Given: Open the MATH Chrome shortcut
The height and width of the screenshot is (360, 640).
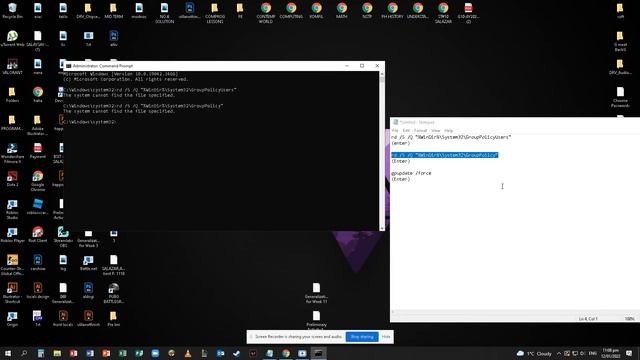Looking at the screenshot, I should pos(342,11).
